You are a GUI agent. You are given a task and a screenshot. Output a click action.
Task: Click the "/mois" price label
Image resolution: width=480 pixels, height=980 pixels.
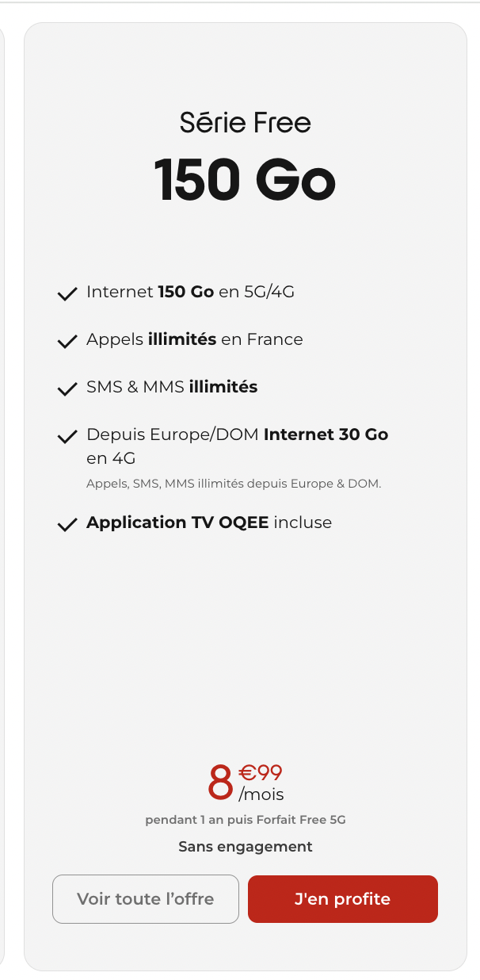coord(261,794)
